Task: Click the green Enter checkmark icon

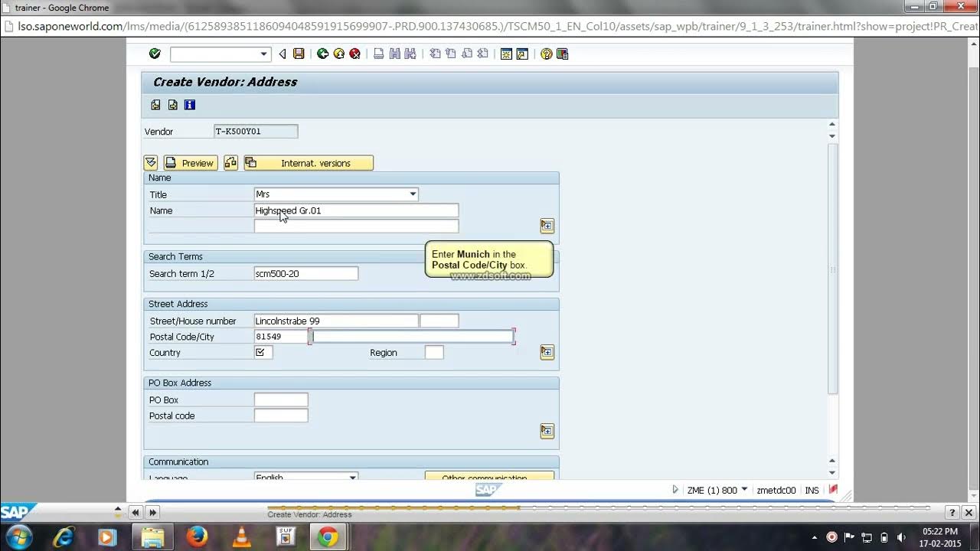Action: [155, 54]
